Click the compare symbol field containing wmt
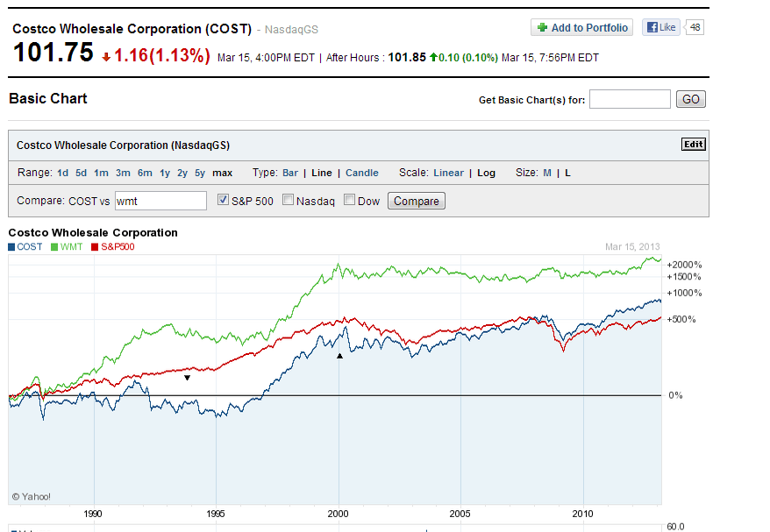Image resolution: width=770 pixels, height=532 pixels. 160,201
